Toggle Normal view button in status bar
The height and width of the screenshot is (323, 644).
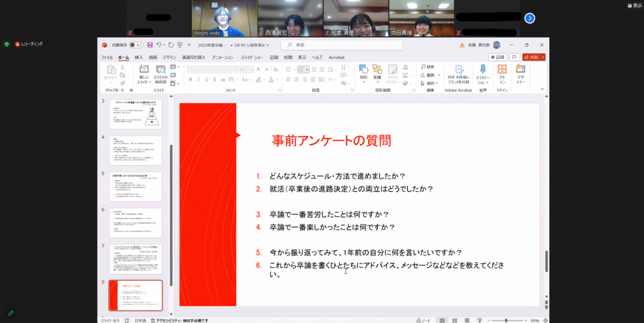pos(442,320)
